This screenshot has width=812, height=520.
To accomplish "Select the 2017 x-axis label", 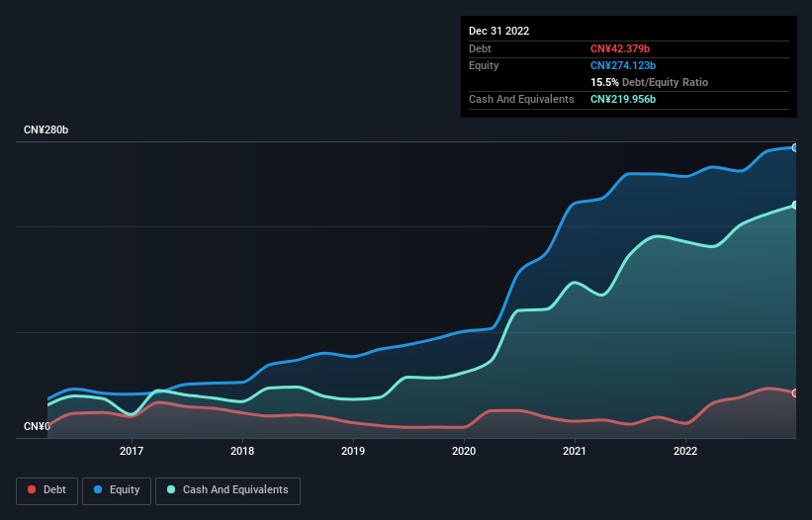I will click(132, 451).
